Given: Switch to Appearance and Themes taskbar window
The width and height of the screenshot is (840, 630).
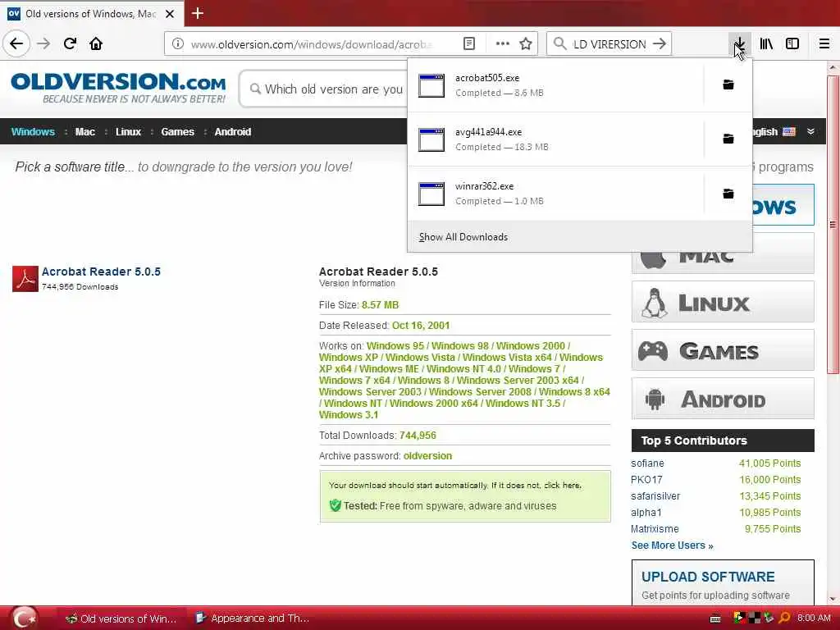Looking at the screenshot, I should pyautogui.click(x=253, y=619).
